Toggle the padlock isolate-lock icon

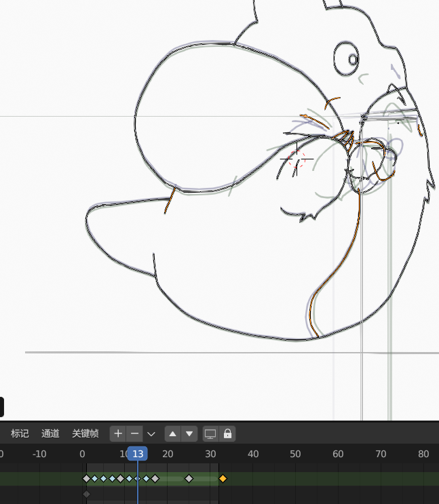click(x=227, y=433)
